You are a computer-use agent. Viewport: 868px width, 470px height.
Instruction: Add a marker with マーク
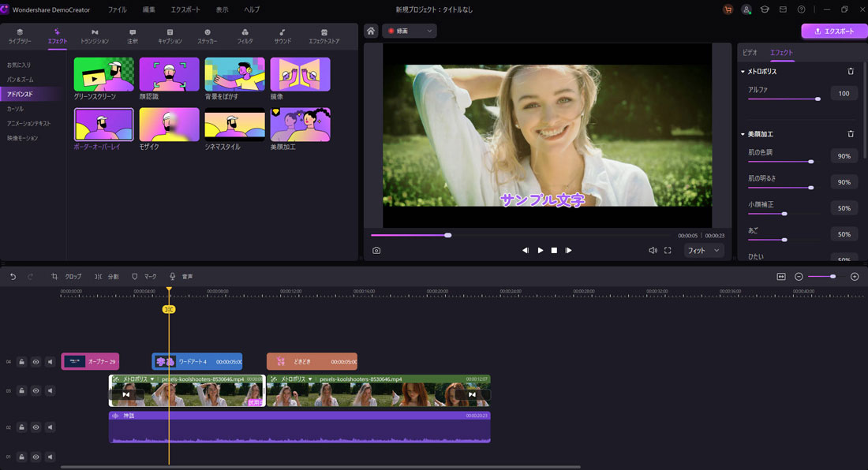coord(144,277)
